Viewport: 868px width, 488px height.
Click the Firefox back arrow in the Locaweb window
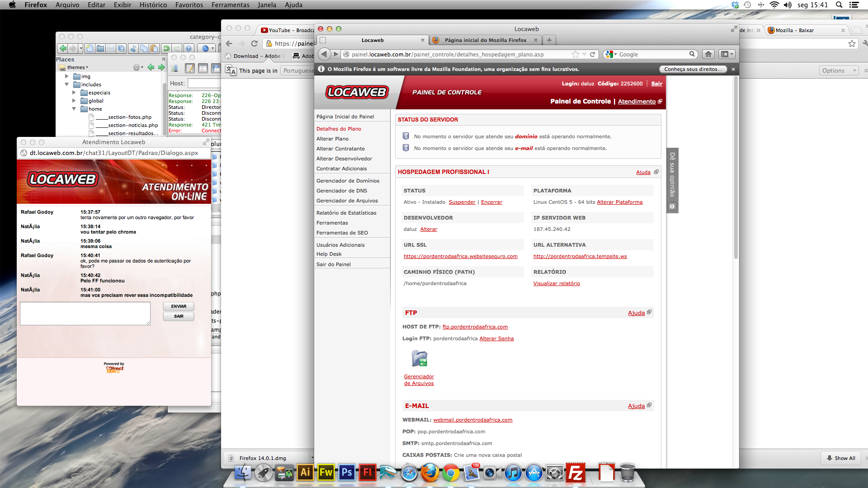click(x=324, y=54)
